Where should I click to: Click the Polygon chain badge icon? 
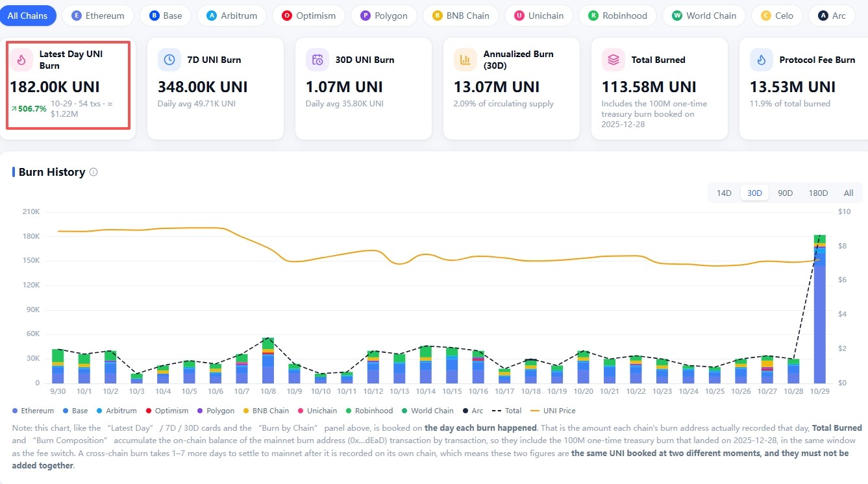[366, 16]
